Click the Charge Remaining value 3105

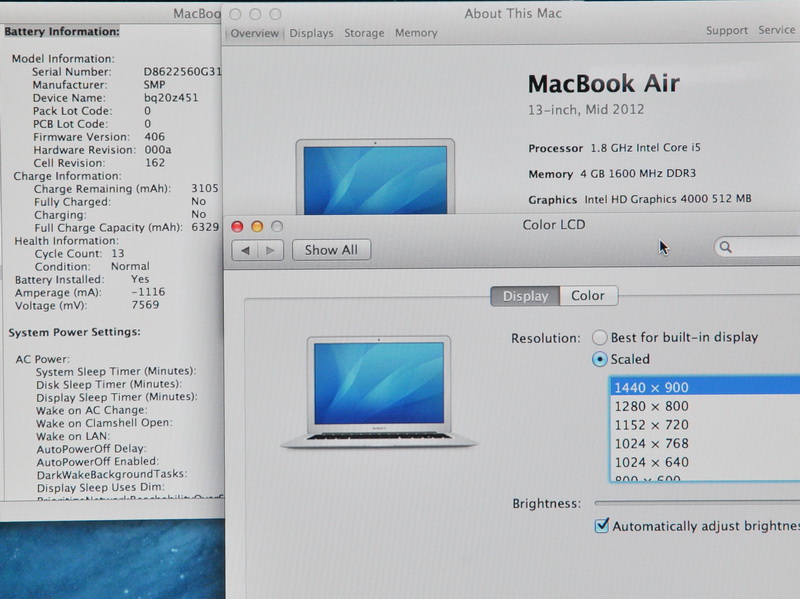205,188
